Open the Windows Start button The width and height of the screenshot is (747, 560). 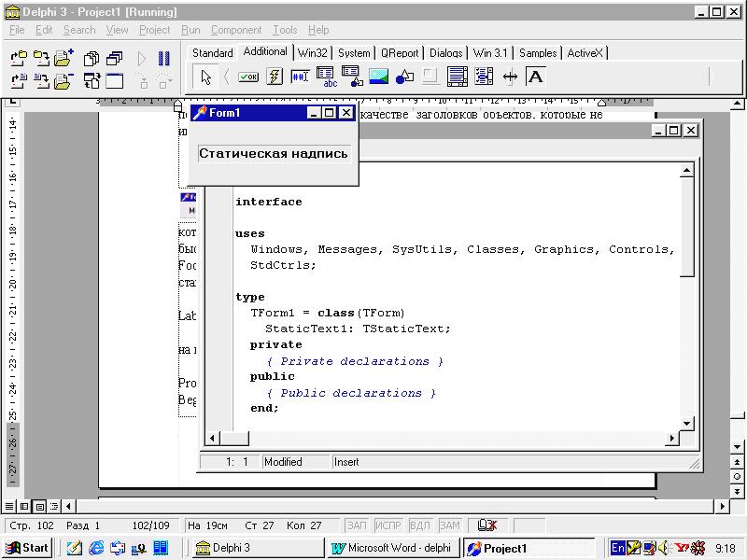click(x=27, y=548)
